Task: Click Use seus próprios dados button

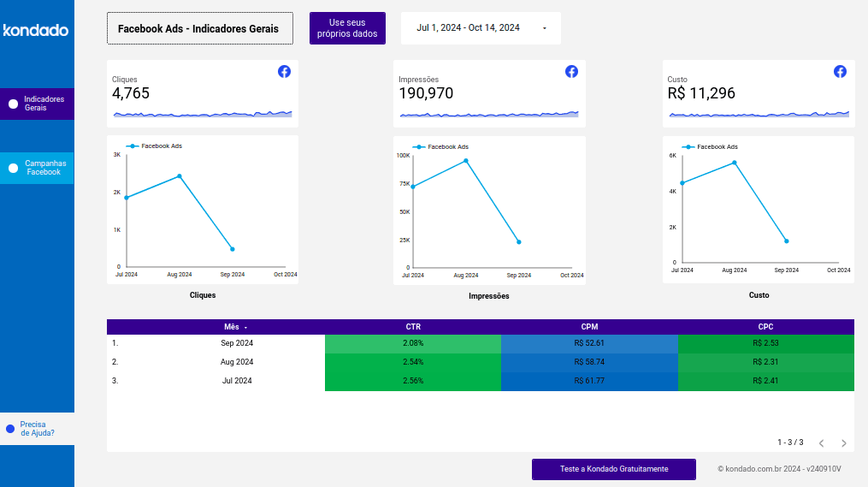Action: click(x=347, y=28)
